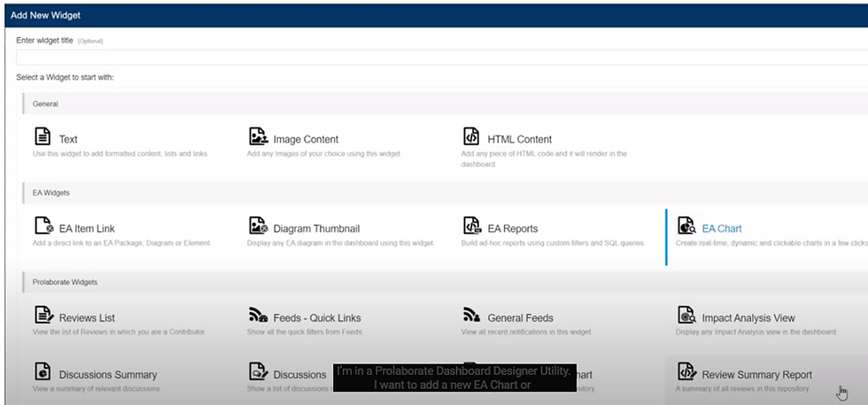Click "Build ad-hoc reports using custom filters" description

pyautogui.click(x=553, y=243)
